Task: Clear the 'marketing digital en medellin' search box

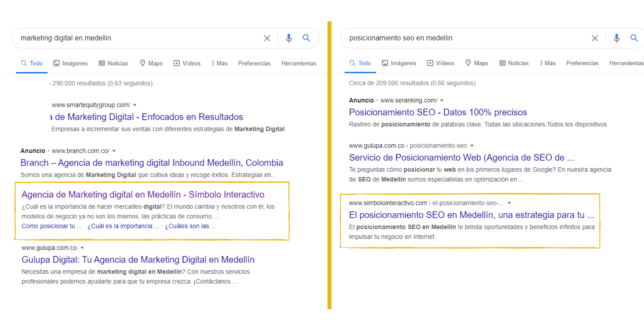Action: click(x=267, y=38)
